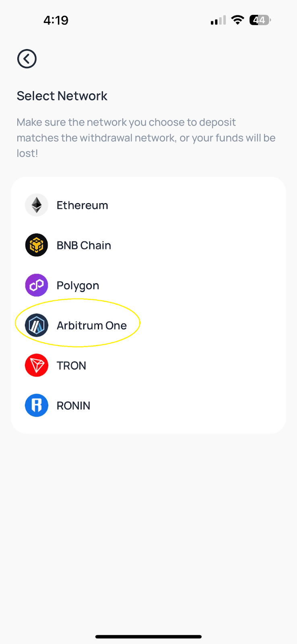Screen dimensions: 297x644
Task: Tap the battery indicator showing 44
Action: pyautogui.click(x=260, y=20)
